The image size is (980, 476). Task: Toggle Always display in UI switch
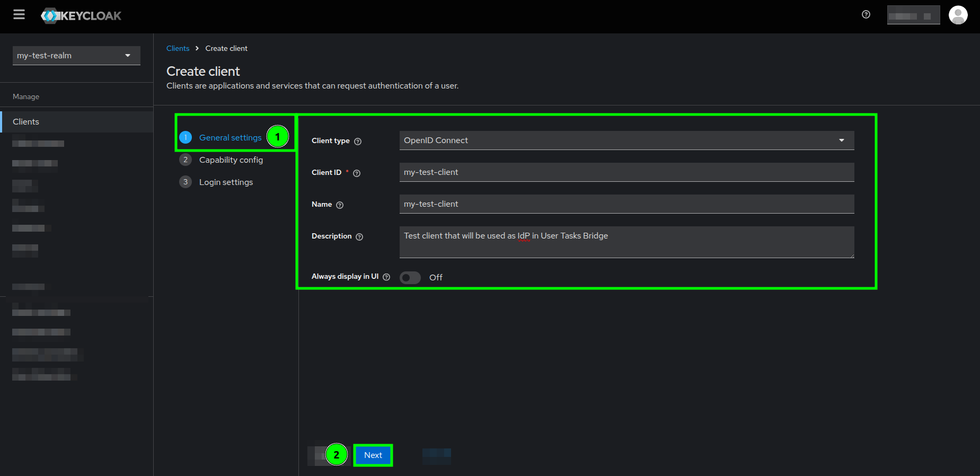coord(410,278)
